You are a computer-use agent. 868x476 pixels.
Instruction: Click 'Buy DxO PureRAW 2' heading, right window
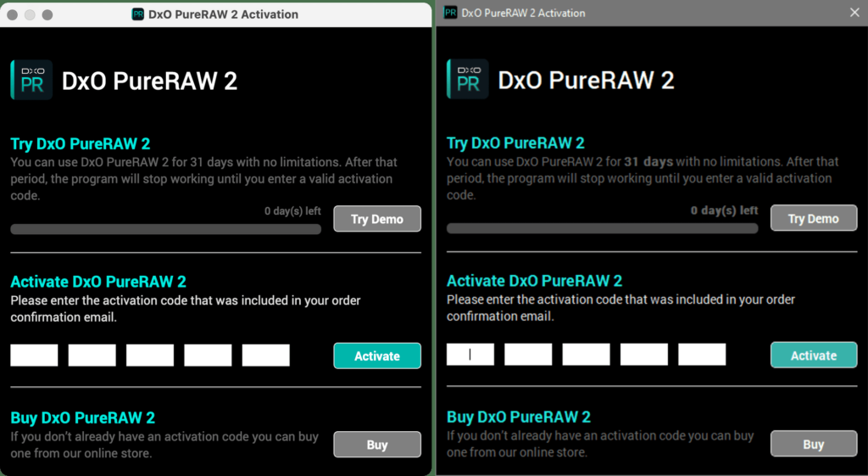point(519,417)
